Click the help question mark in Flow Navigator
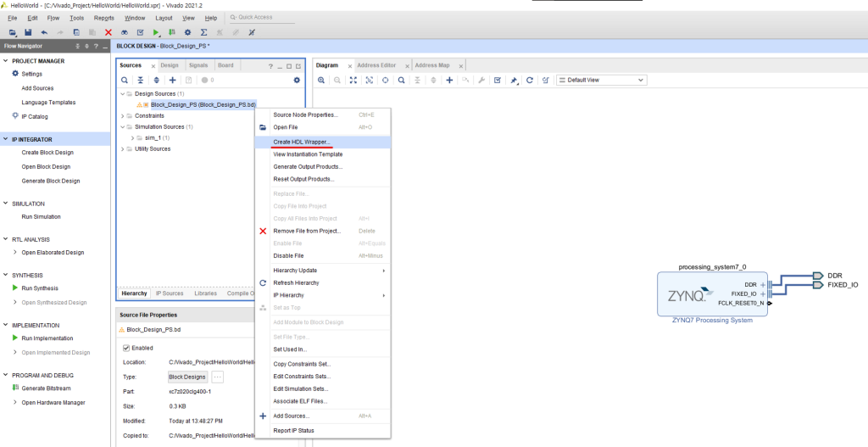 96,47
